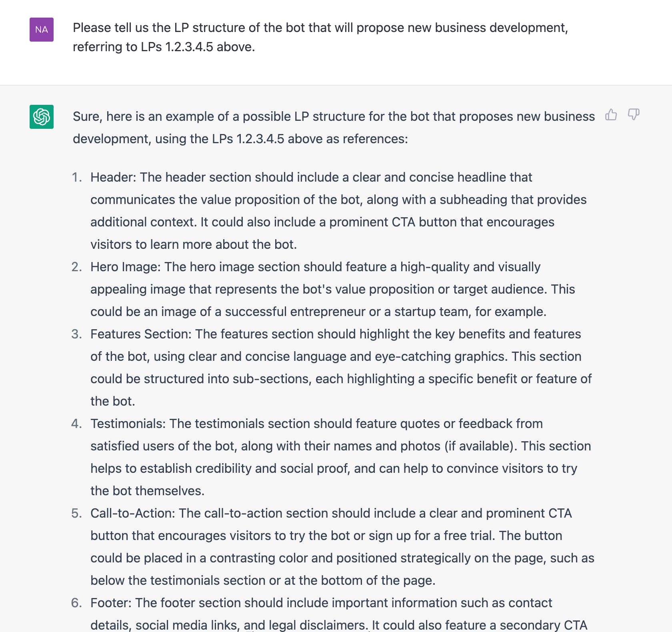Click the 'Call-to-Action:' list item heading
672x632 pixels.
[133, 513]
